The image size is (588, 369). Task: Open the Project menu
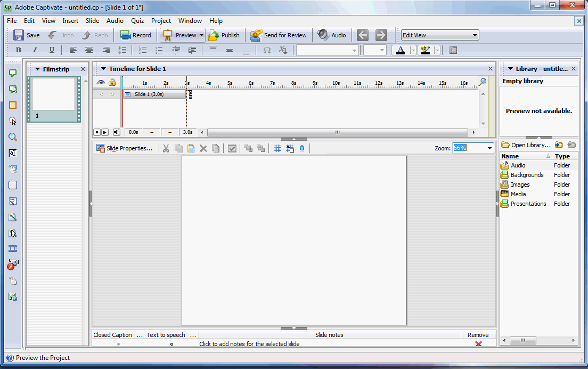(161, 21)
